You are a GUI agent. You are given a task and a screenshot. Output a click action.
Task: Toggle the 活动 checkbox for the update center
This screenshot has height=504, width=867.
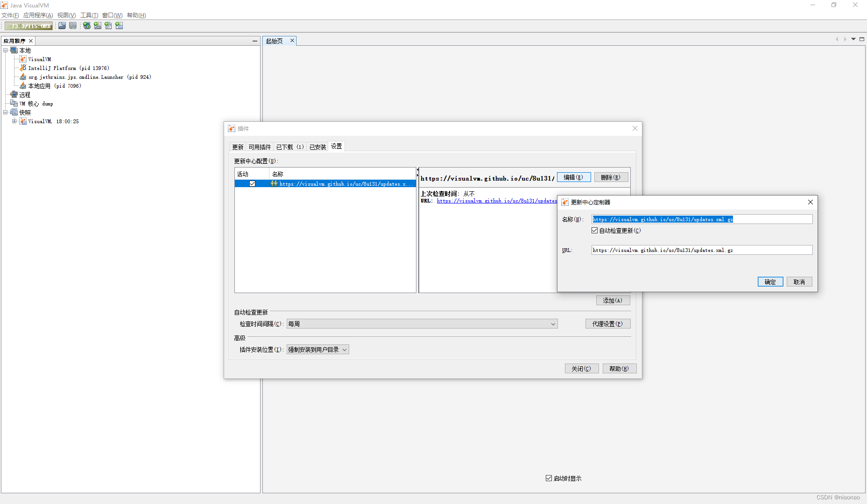(x=252, y=183)
